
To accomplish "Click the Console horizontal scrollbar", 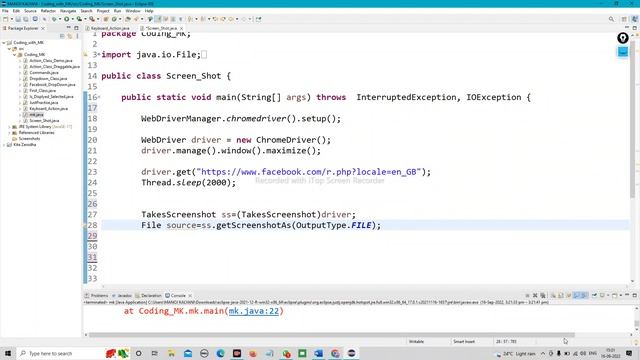I will pos(331,335).
